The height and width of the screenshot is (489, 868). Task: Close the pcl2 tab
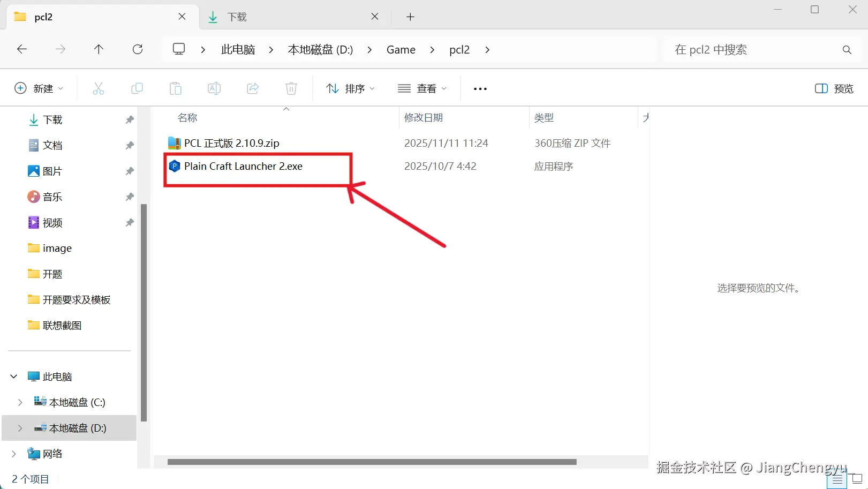coord(182,17)
